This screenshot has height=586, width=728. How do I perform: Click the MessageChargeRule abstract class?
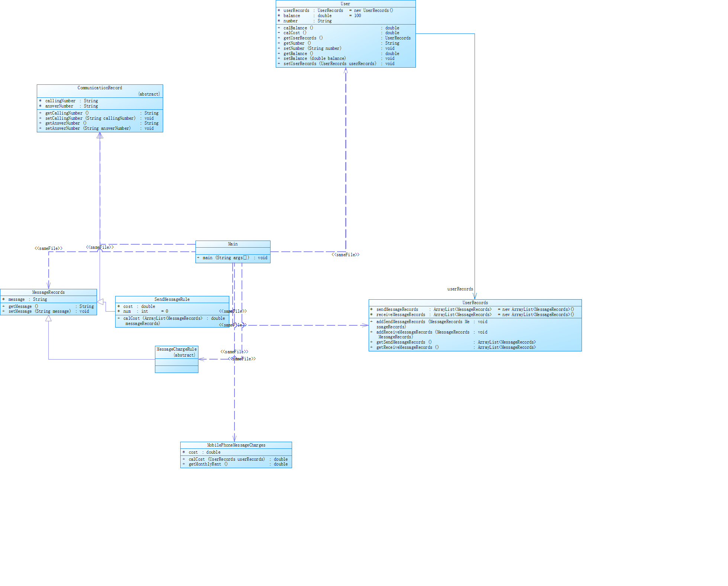click(177, 350)
